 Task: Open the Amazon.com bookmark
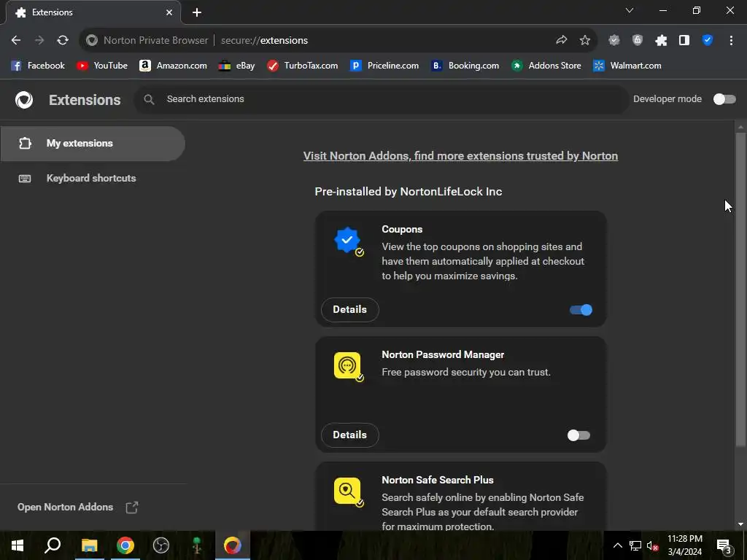click(173, 66)
